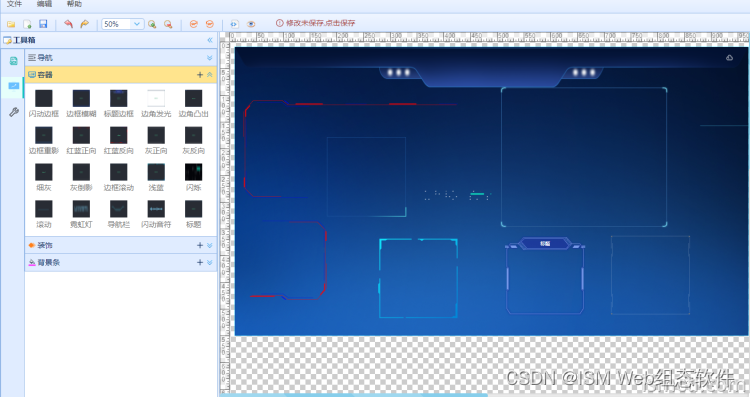Select the 边框重影 container item
Image resolution: width=750 pixels, height=397 pixels.
(44, 140)
